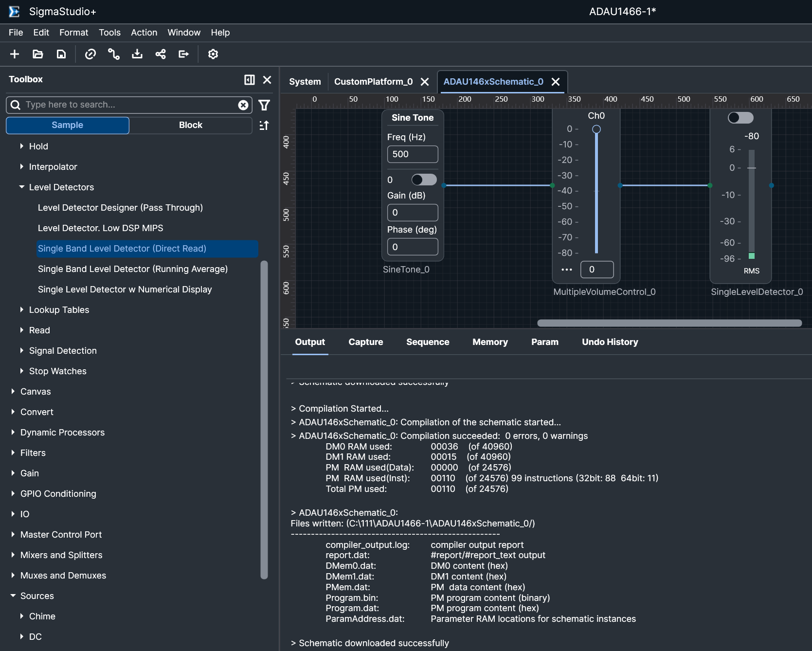Click the sort order icon beside Block
812x651 pixels.
pos(264,126)
